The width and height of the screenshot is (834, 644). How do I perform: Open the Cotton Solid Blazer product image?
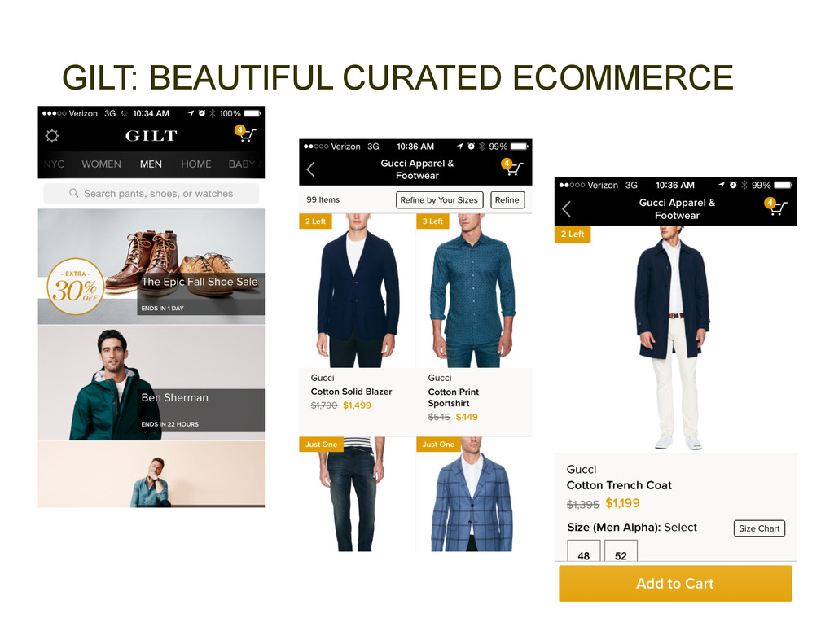coord(357,291)
